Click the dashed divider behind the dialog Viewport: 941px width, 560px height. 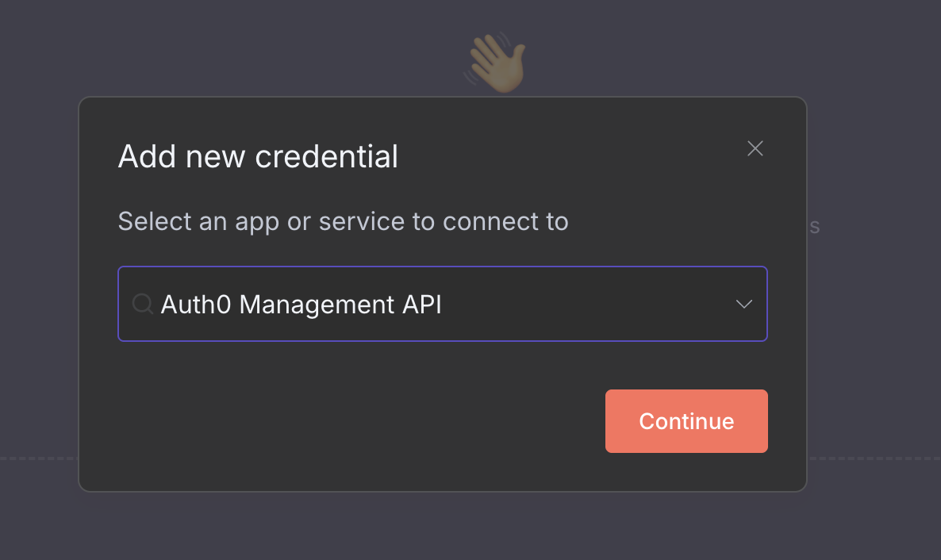[x=873, y=458]
